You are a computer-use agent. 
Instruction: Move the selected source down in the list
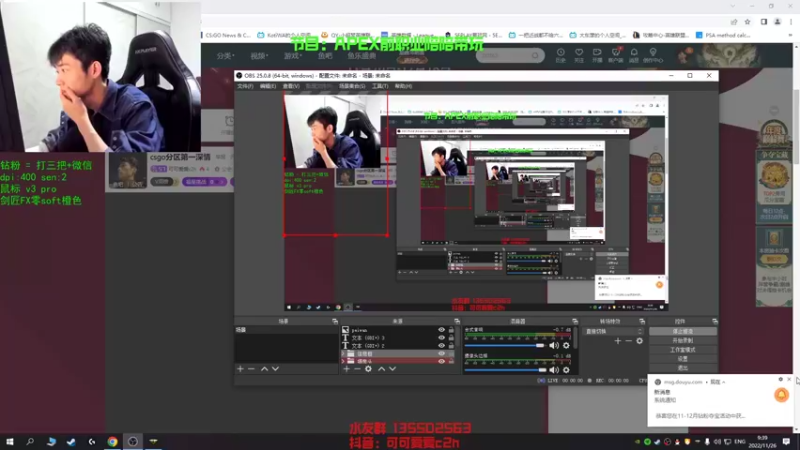[x=392, y=368]
